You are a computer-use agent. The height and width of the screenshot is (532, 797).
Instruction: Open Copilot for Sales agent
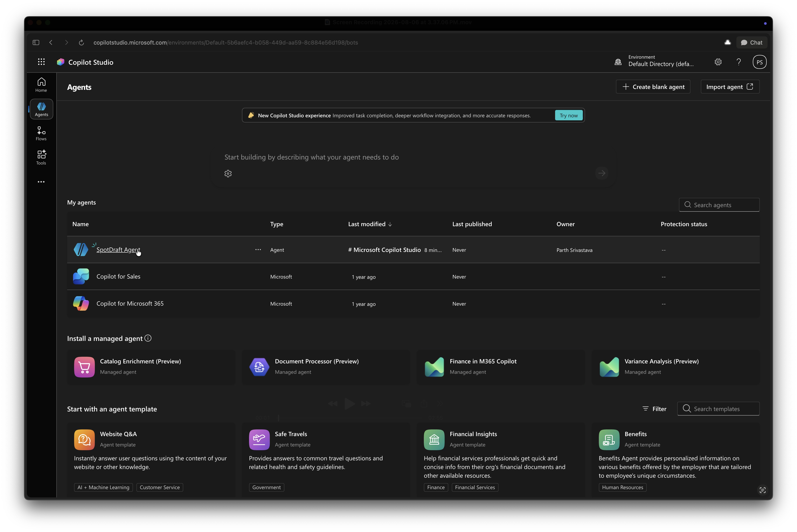pyautogui.click(x=118, y=277)
